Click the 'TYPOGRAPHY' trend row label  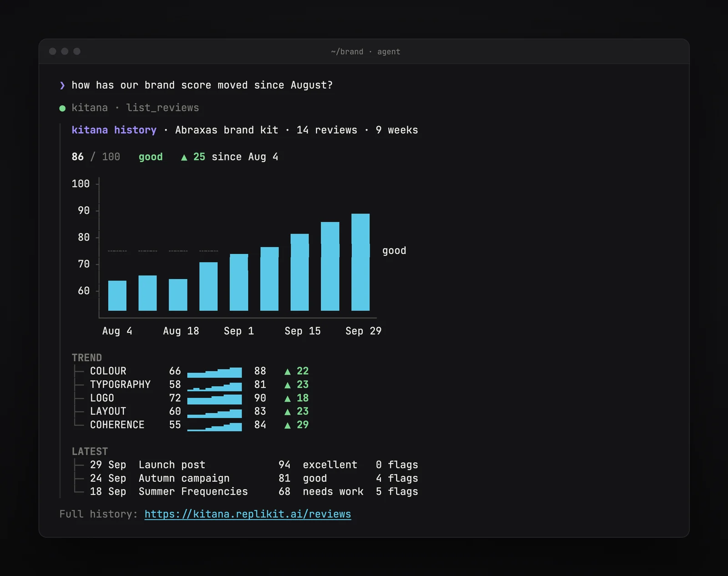click(120, 385)
